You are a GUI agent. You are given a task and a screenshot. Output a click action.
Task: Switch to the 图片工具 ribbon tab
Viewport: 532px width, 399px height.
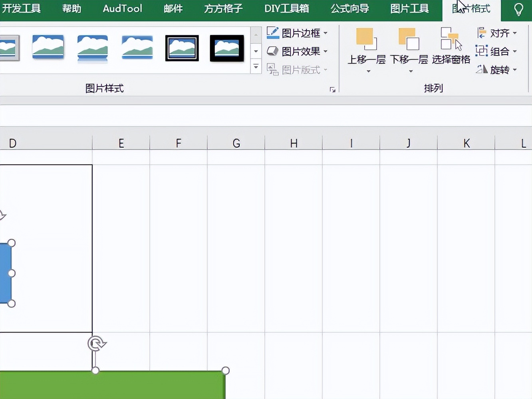409,8
